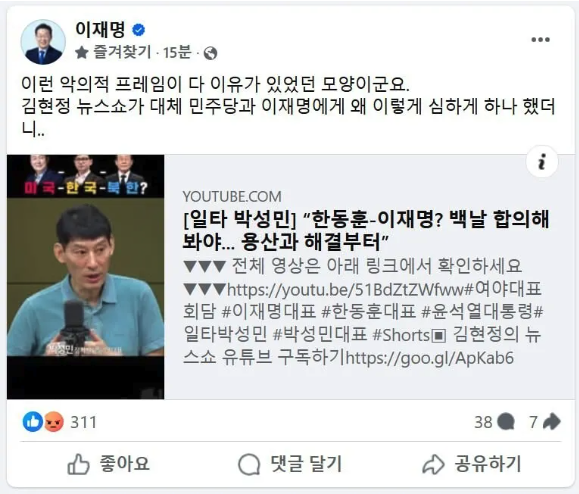Screen dimensions: 579x494
Task: Open the link info 'i' icon
Action: [x=542, y=162]
